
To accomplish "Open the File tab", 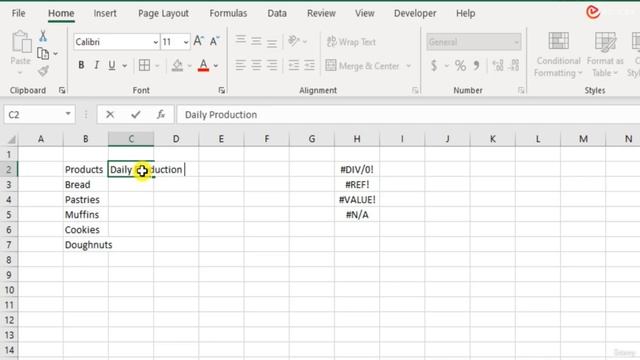I will [x=18, y=13].
